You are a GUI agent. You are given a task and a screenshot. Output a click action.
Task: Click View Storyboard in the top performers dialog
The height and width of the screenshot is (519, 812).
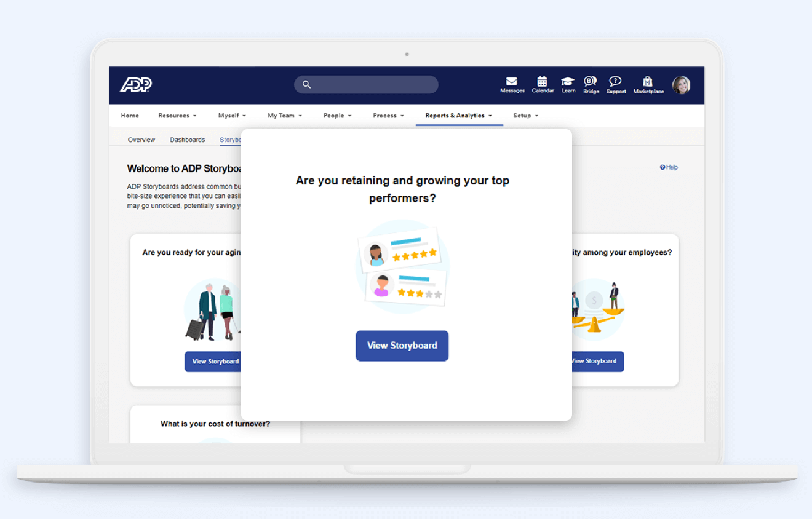coord(402,346)
